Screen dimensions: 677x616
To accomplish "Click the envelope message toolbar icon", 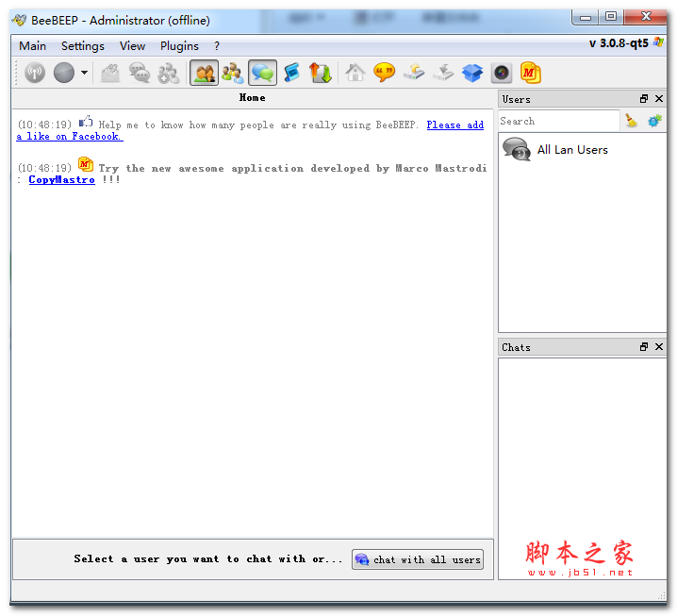I will (x=110, y=72).
